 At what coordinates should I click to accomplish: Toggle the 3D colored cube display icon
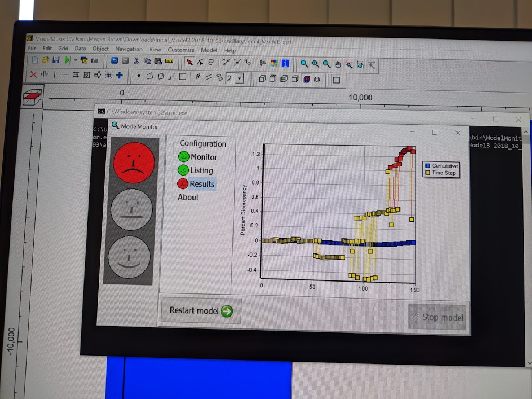(x=306, y=79)
